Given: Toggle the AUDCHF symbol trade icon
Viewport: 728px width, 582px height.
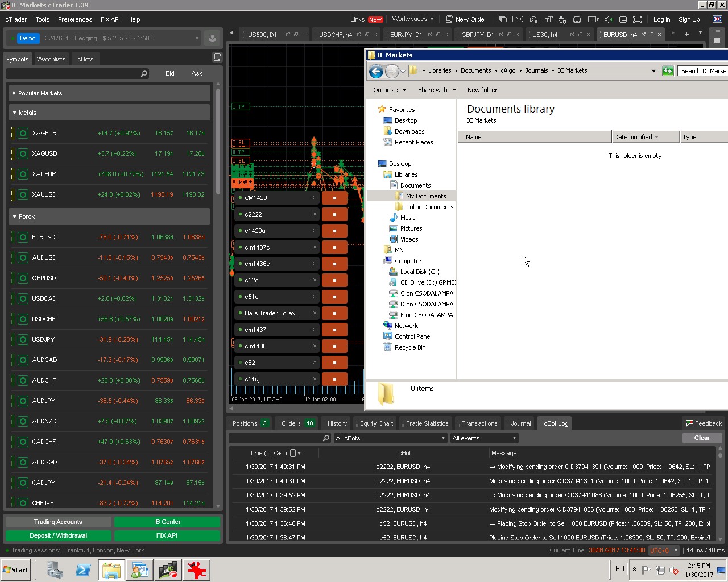Looking at the screenshot, I should point(23,380).
